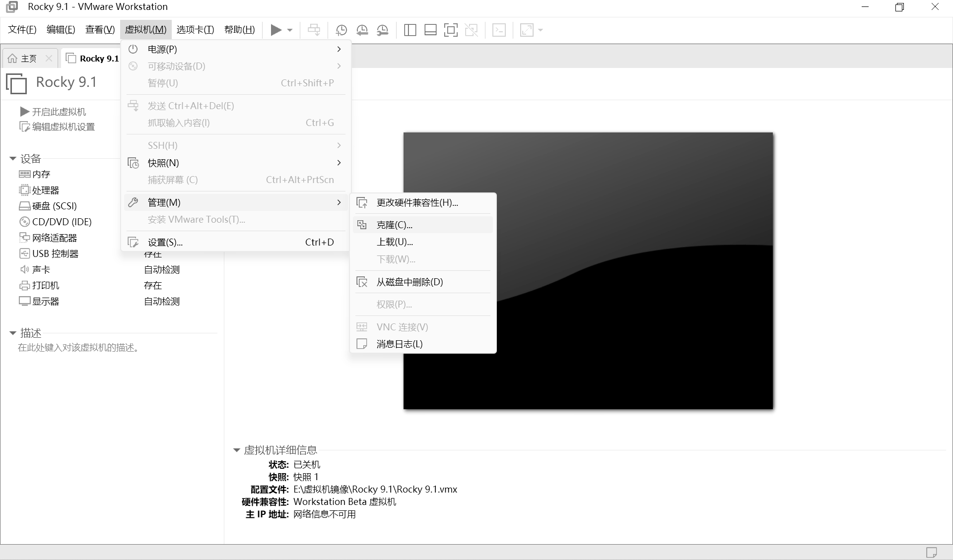Enter full screen mode icon
Image resolution: width=953 pixels, height=560 pixels.
coord(451,30)
